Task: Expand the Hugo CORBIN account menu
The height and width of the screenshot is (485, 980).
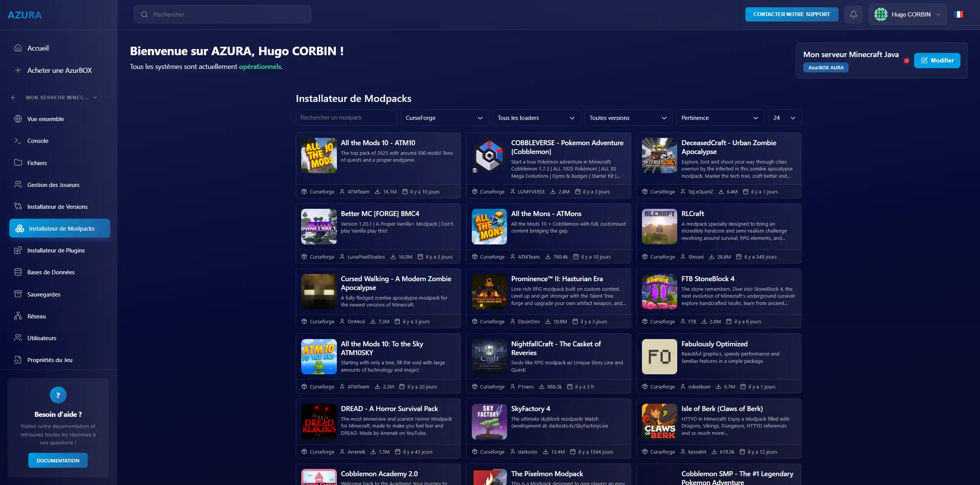Action: [x=907, y=15]
